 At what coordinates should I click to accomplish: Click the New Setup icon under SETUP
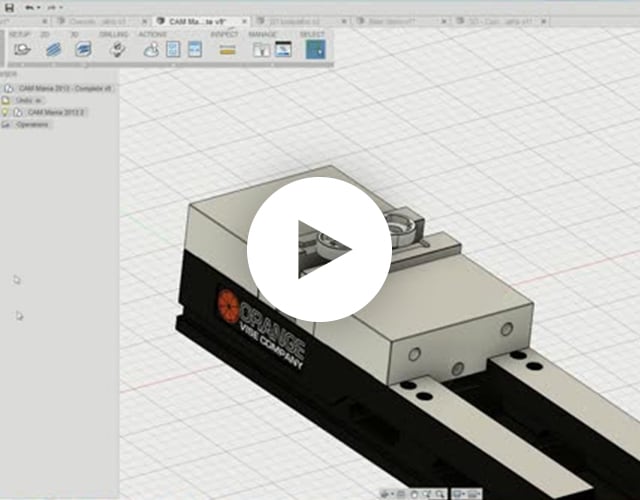[22, 49]
